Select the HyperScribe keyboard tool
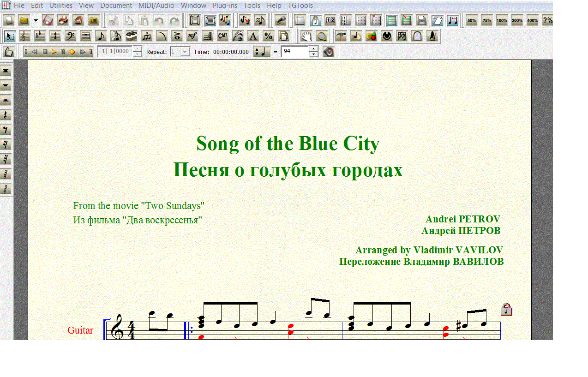588x377 pixels. click(x=132, y=36)
